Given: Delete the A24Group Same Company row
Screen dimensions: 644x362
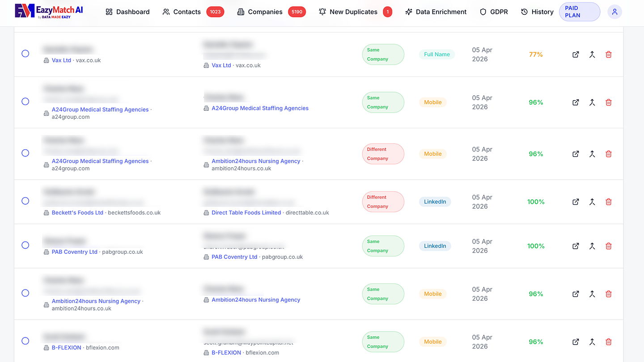Looking at the screenshot, I should coord(609,102).
